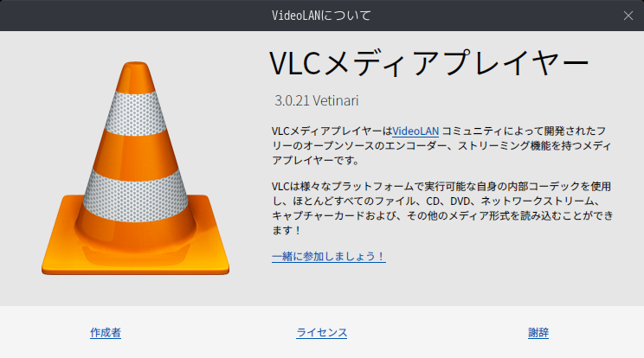Viewport: 644px width, 358px height.
Task: Click the paragraph starting VLCは様々な
Action: point(442,208)
